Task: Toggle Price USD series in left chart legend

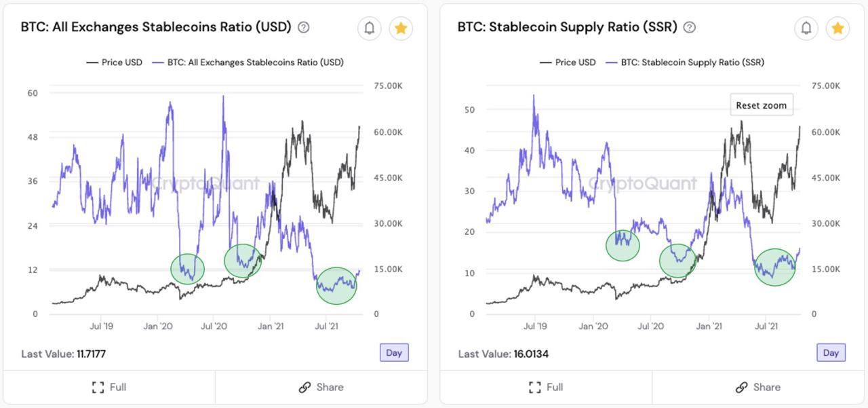Action: 114,62
